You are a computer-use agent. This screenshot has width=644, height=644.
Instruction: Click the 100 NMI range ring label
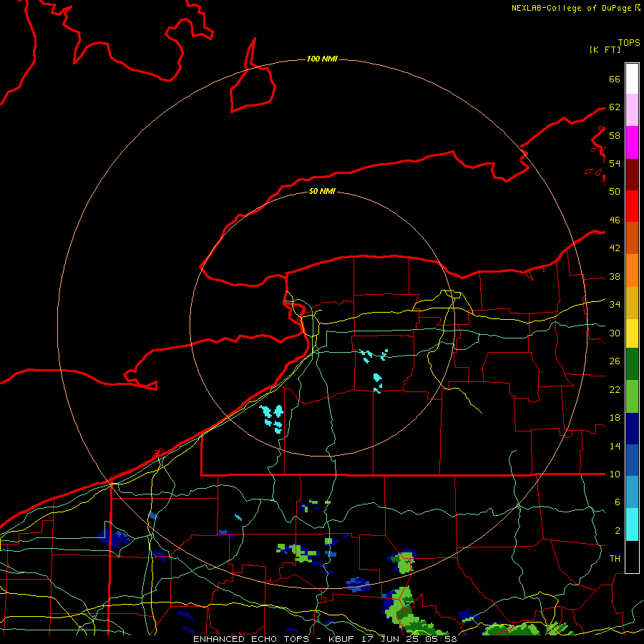pyautogui.click(x=322, y=59)
